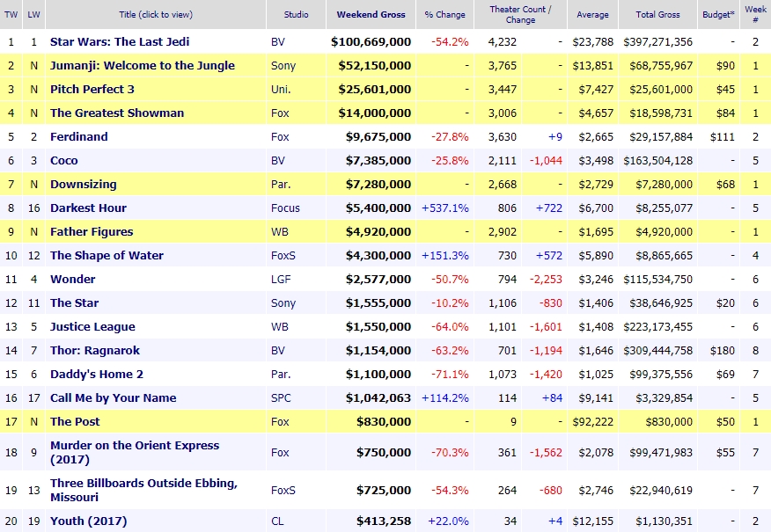771x532 pixels.
Task: Click the FoxS studio for The Shape of Water
Action: tap(283, 255)
